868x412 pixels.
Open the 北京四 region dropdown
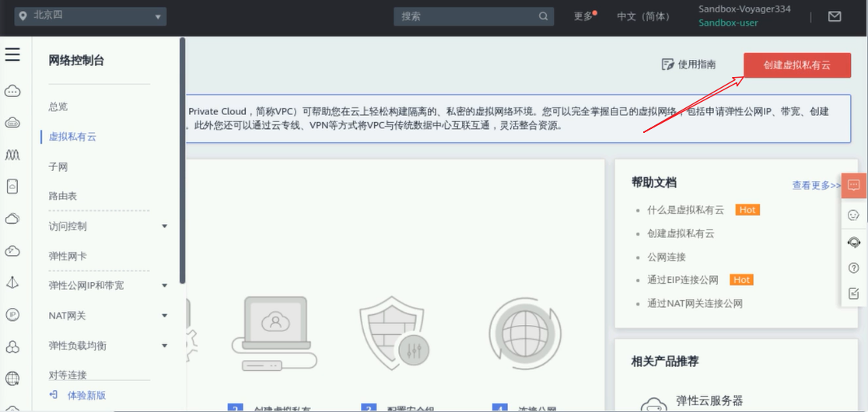pyautogui.click(x=91, y=16)
